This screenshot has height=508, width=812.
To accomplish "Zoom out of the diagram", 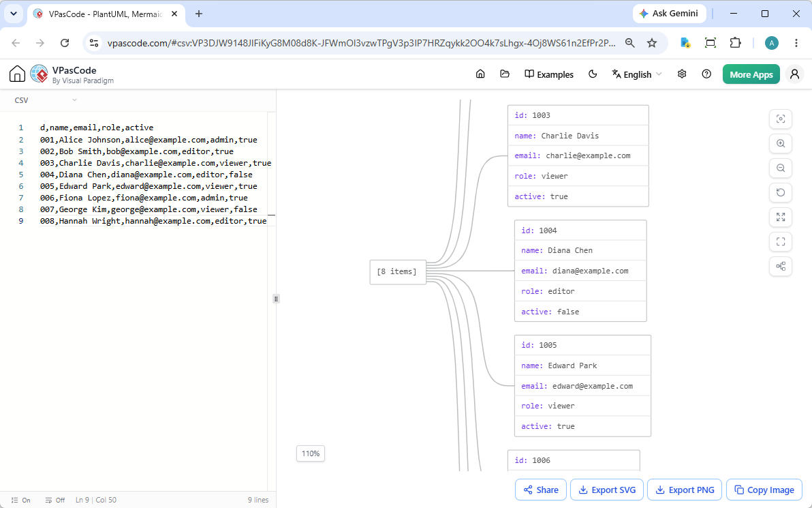I will [x=781, y=168].
